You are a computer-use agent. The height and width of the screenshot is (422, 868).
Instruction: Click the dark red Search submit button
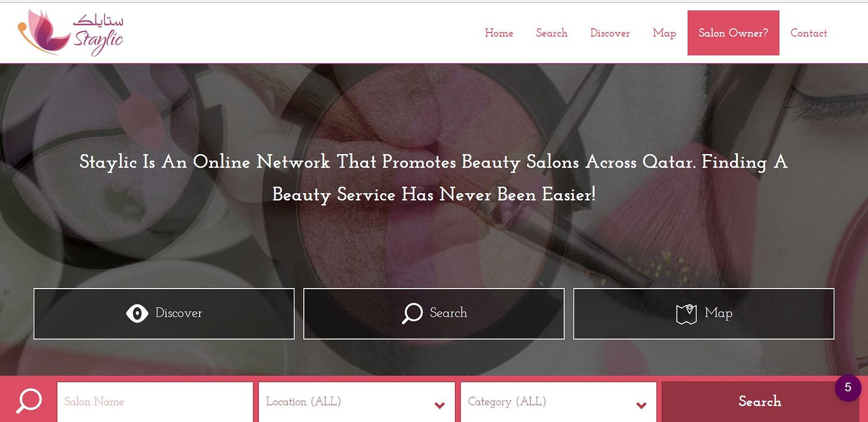(x=759, y=402)
